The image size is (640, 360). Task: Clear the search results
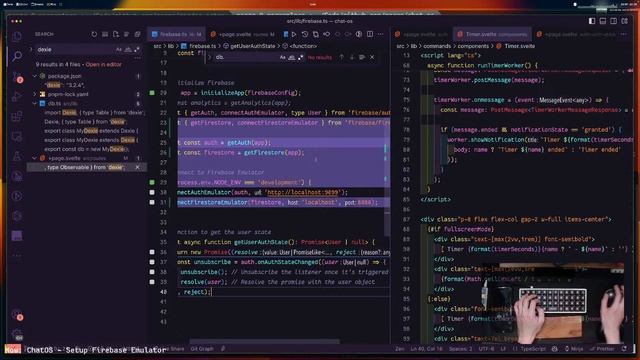click(105, 34)
